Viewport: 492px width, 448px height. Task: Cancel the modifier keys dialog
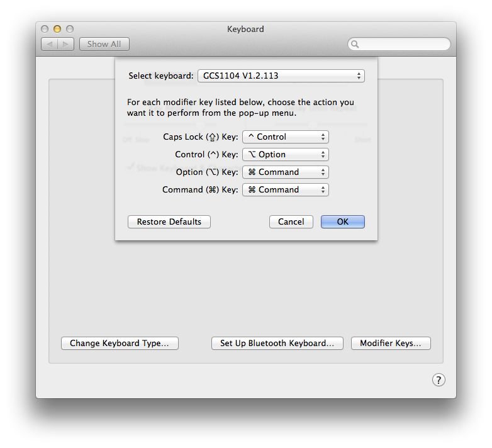click(x=291, y=222)
